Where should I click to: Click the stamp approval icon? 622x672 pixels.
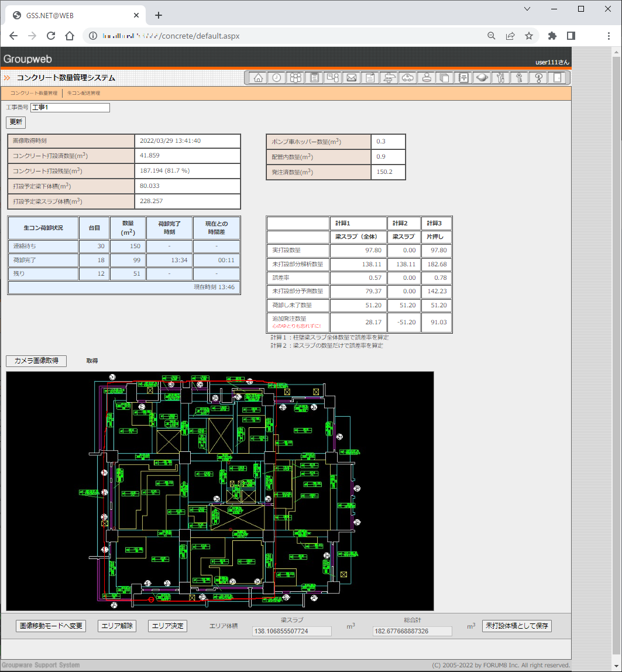pyautogui.click(x=427, y=78)
